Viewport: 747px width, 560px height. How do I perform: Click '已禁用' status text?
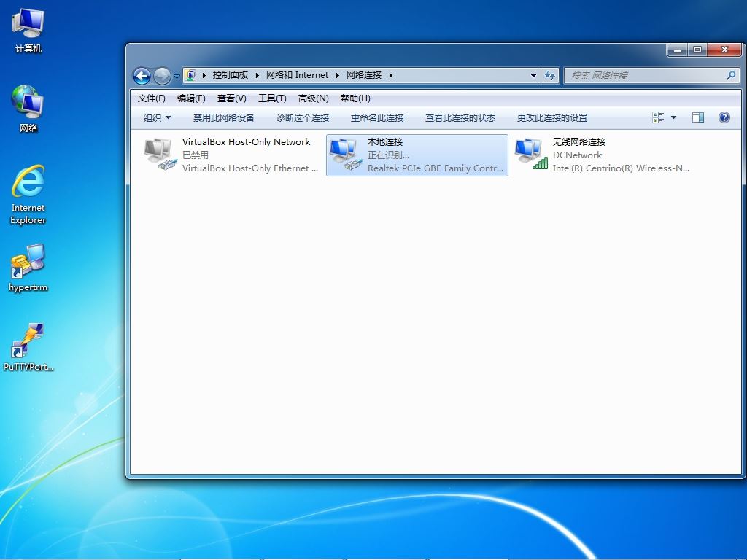196,155
